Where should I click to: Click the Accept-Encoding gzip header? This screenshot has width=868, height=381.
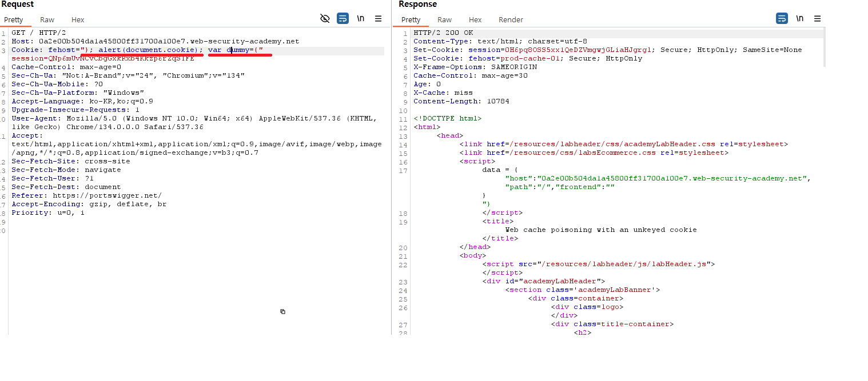(x=89, y=204)
